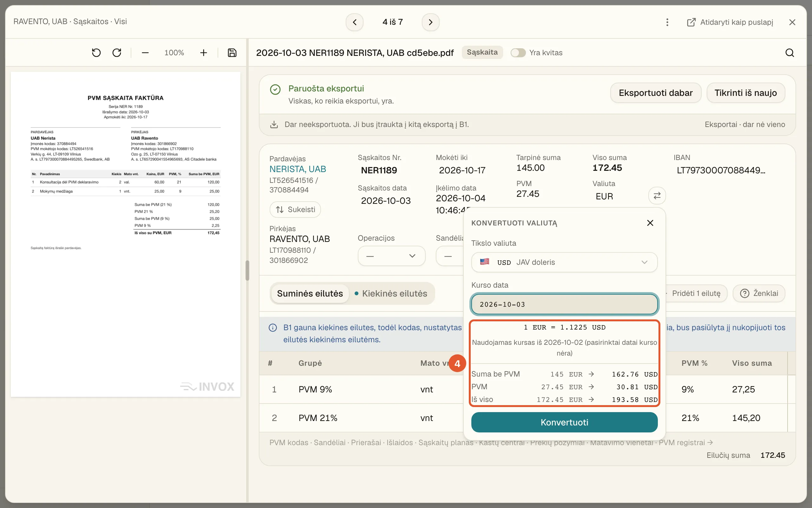Screen dimensions: 812x508
Task: Open Atidaryti kaip puslapį link
Action: 730,22
